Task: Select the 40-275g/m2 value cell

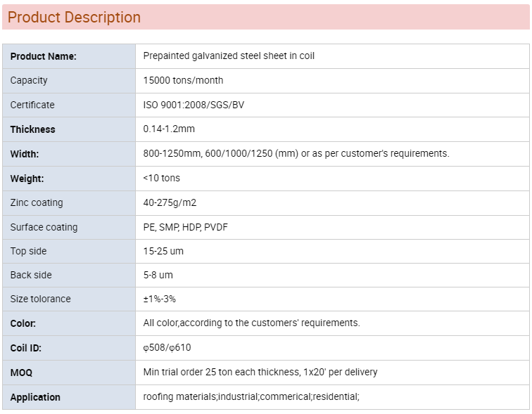Action: pos(332,203)
